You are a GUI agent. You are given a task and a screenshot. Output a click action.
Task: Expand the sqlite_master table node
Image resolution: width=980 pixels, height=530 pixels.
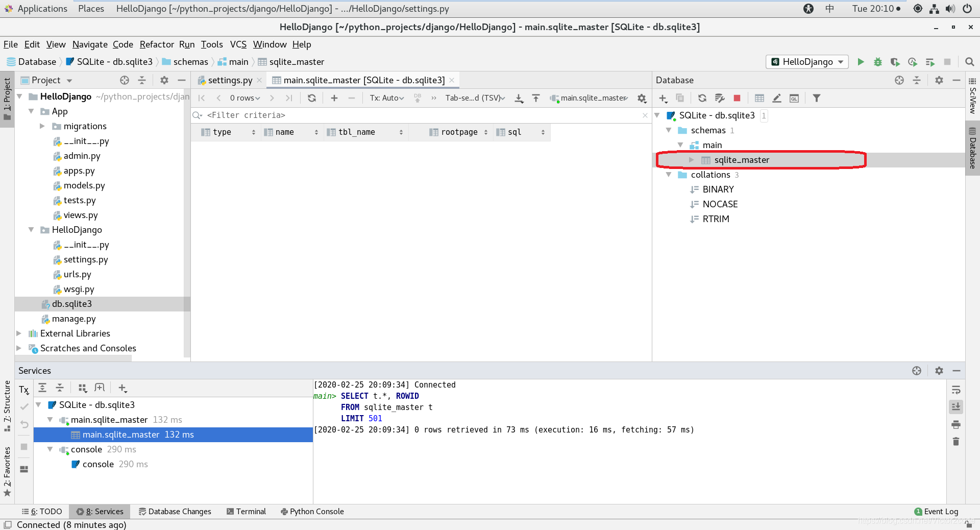[x=692, y=160]
